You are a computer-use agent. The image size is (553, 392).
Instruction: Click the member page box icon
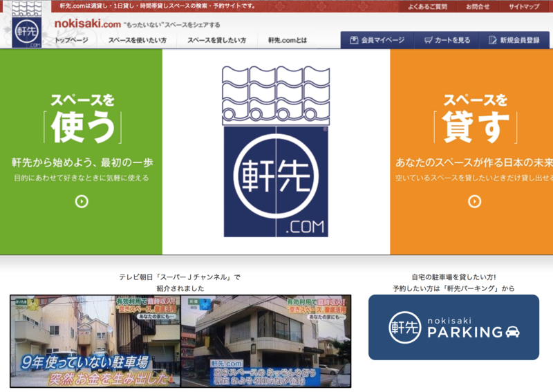[354, 40]
